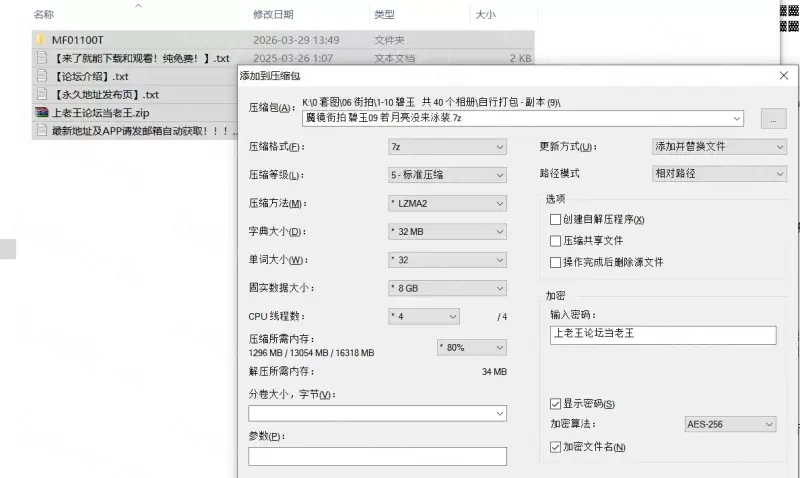Uncheck the 显示密码 checkbox
The width and height of the screenshot is (800, 478).
point(556,404)
